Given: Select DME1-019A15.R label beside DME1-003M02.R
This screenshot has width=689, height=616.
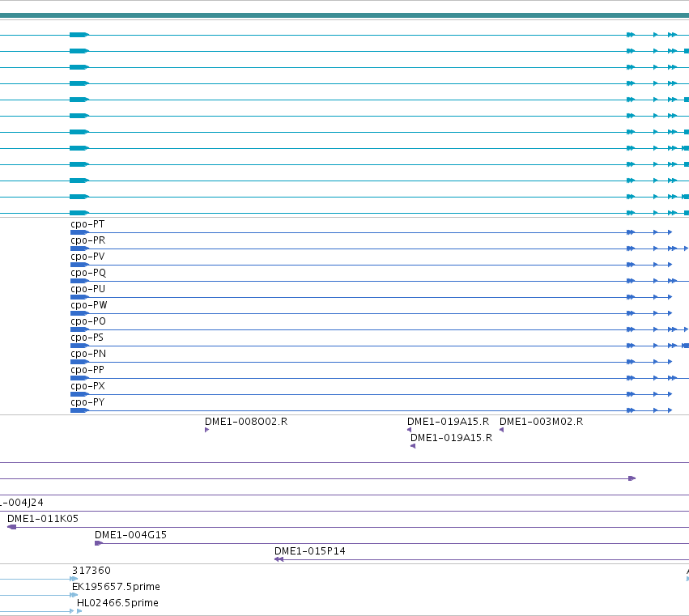Looking at the screenshot, I should (449, 422).
